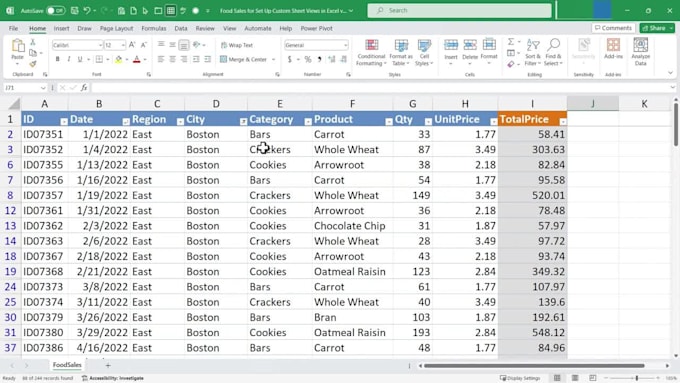Click Merge & Center
680x383 pixels.
tap(243, 59)
